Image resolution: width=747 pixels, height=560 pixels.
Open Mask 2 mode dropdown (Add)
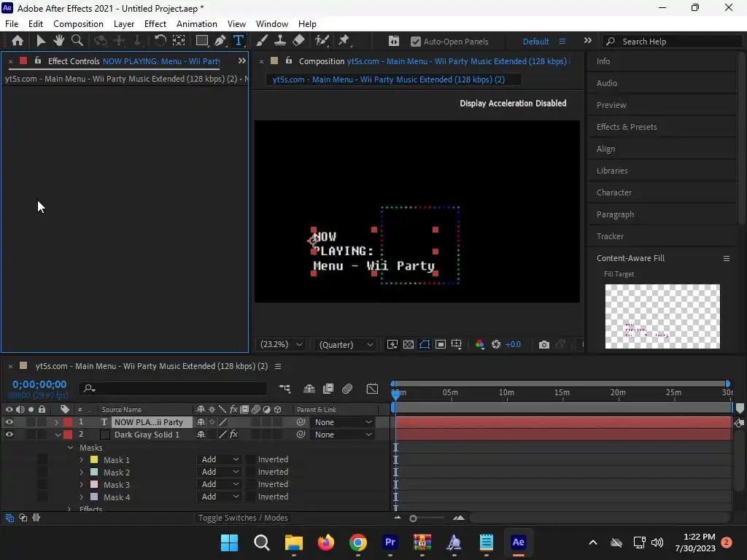click(x=220, y=472)
